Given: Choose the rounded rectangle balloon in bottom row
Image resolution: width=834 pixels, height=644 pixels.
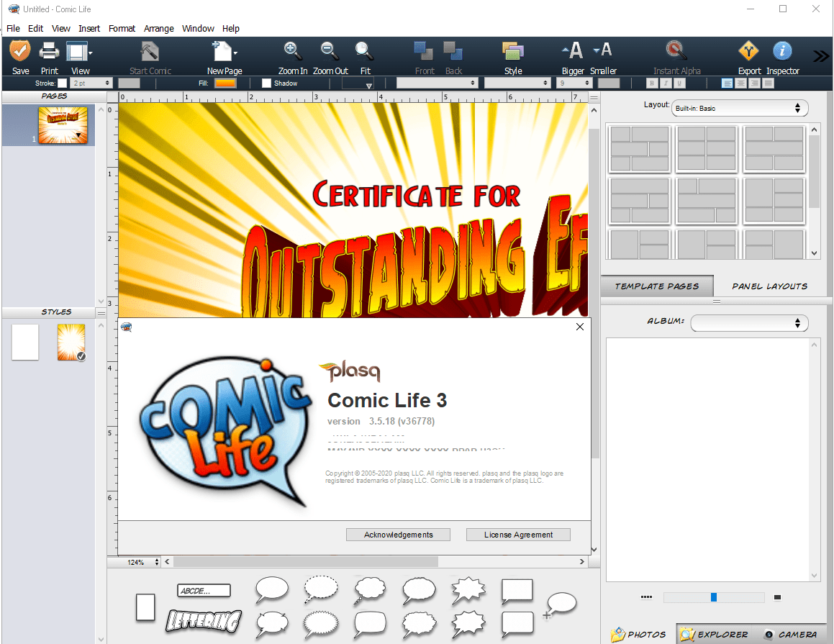Looking at the screenshot, I should coord(370,623).
